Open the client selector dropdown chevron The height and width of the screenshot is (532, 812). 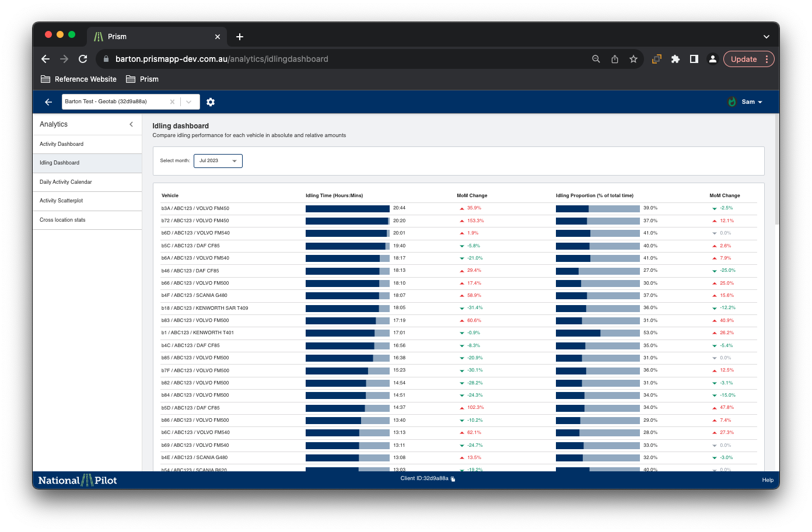coord(189,102)
